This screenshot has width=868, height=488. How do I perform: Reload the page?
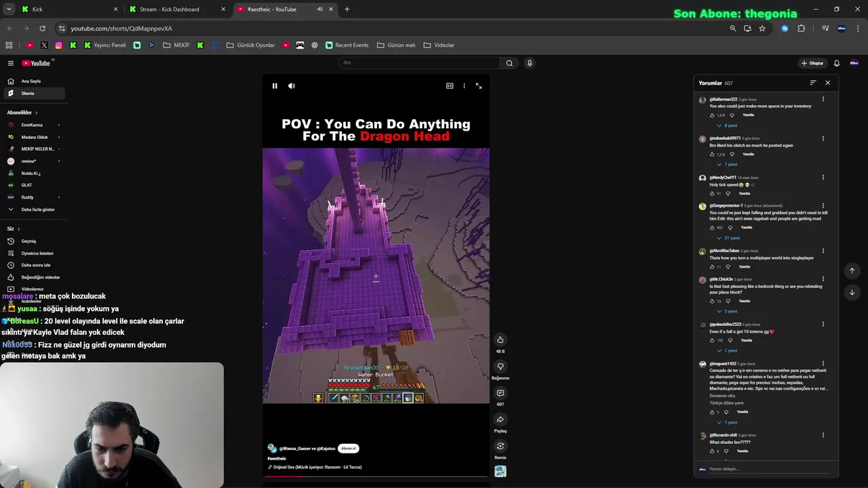point(42,28)
